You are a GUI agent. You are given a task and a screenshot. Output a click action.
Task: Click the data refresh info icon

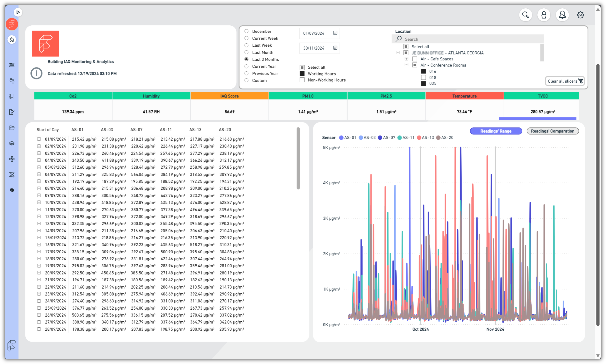point(36,73)
